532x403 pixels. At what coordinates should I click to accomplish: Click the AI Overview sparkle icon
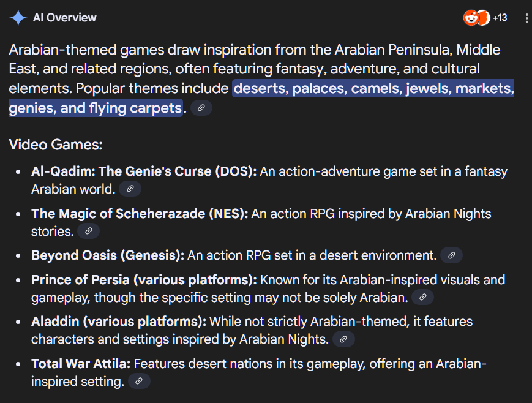[18, 18]
